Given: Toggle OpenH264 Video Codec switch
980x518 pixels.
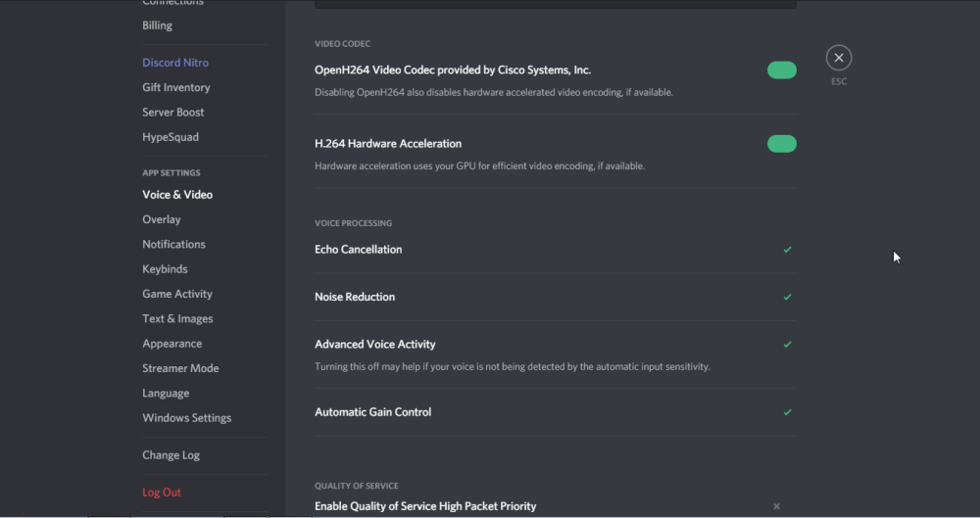Looking at the screenshot, I should tap(781, 71).
